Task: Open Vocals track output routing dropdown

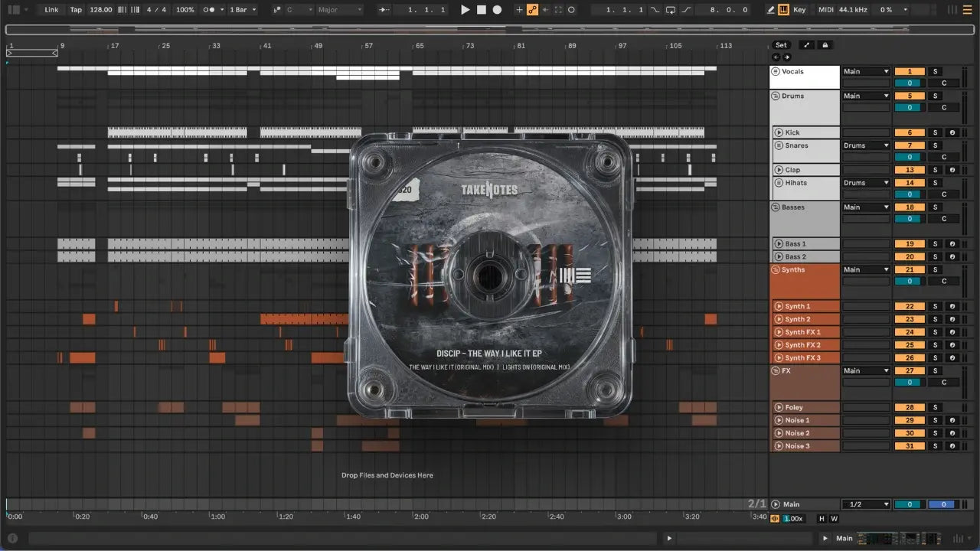Action: point(866,71)
